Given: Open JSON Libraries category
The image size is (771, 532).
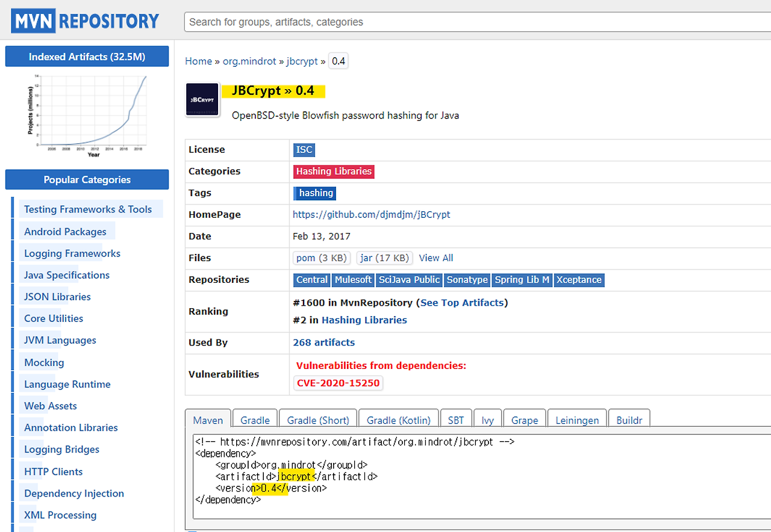Looking at the screenshot, I should [57, 297].
